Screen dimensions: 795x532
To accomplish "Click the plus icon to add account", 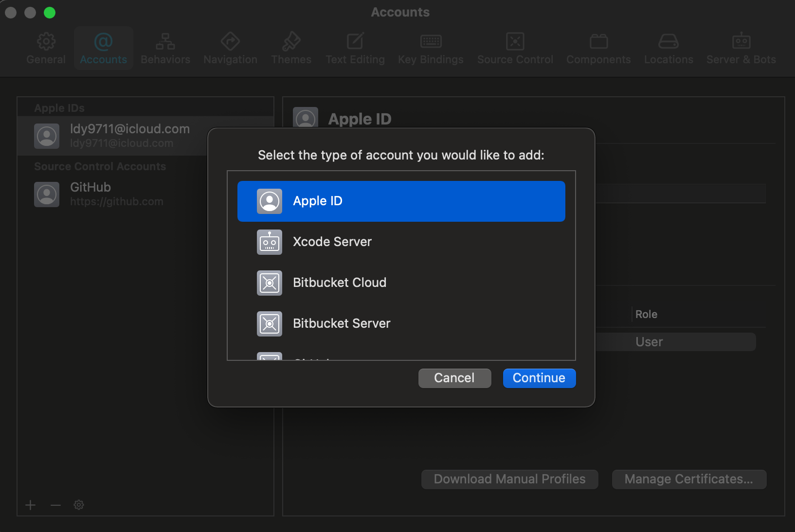I will (31, 505).
